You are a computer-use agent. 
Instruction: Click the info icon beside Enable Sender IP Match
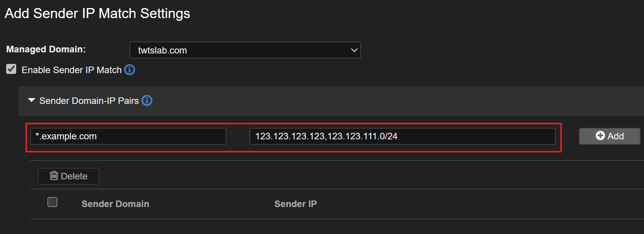point(130,70)
